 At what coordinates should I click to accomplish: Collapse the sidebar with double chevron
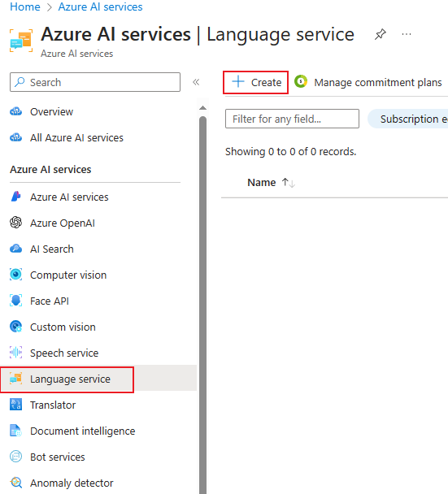196,82
